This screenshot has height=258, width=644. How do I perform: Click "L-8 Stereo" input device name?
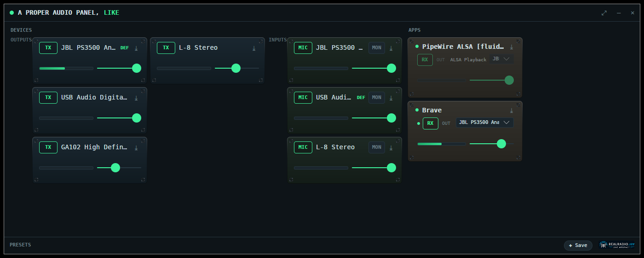coord(335,147)
